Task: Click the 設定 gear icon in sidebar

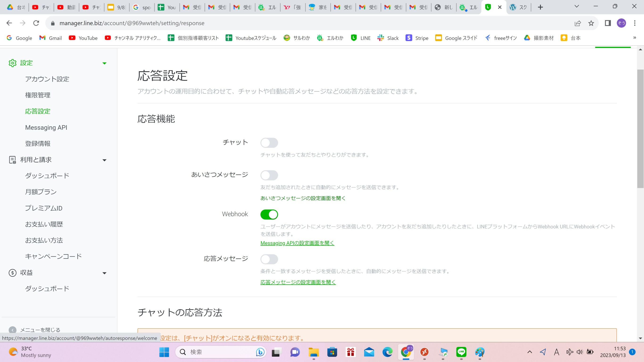Action: click(12, 63)
